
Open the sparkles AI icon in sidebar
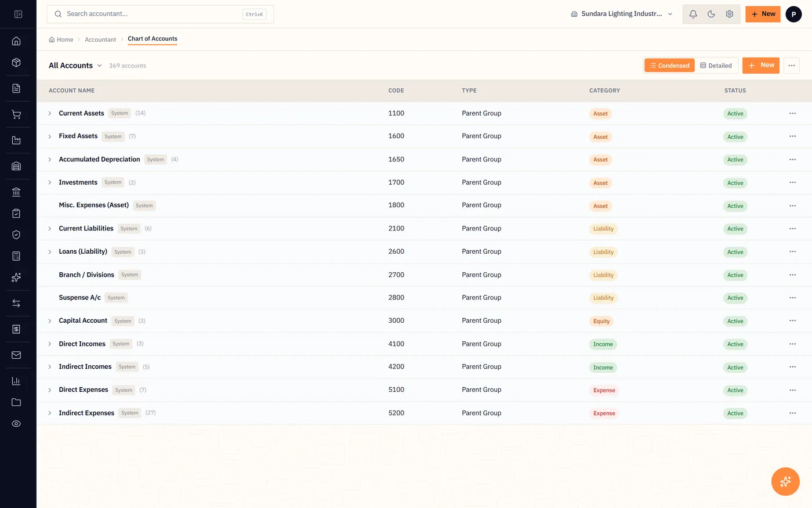click(x=16, y=278)
